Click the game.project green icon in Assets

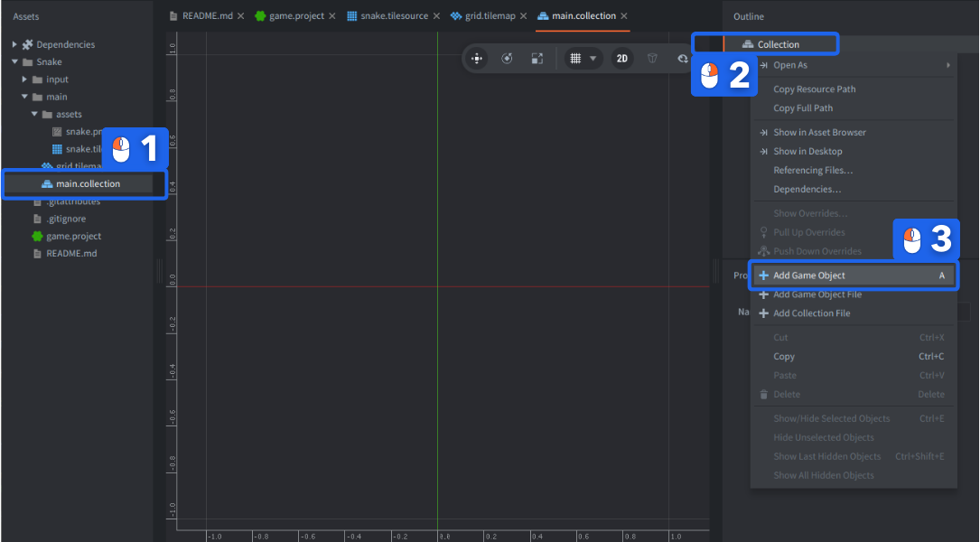[37, 237]
